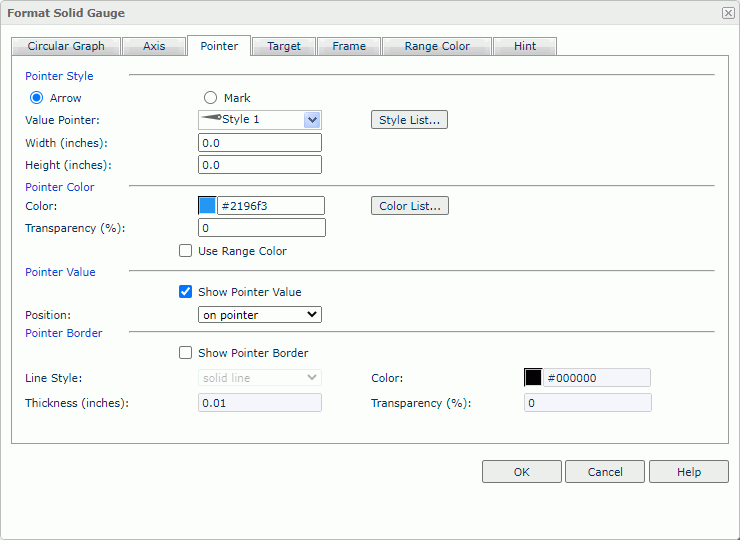Open the Value Pointer style dropdown

click(x=312, y=120)
